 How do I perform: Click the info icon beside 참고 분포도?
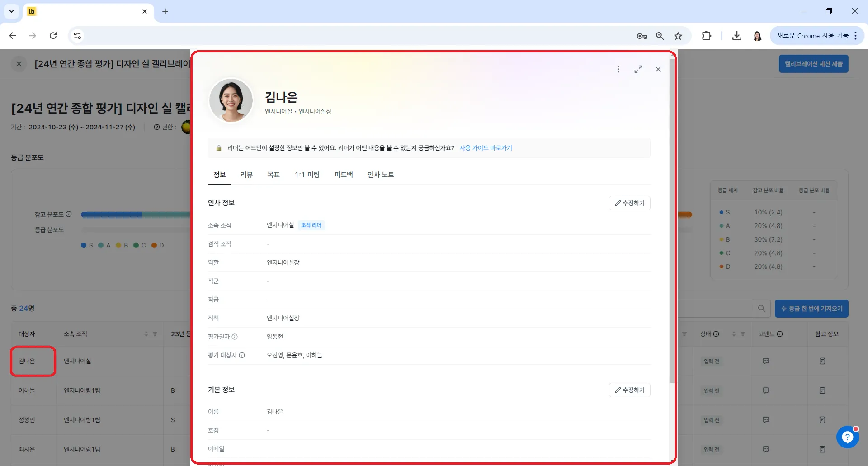point(69,214)
